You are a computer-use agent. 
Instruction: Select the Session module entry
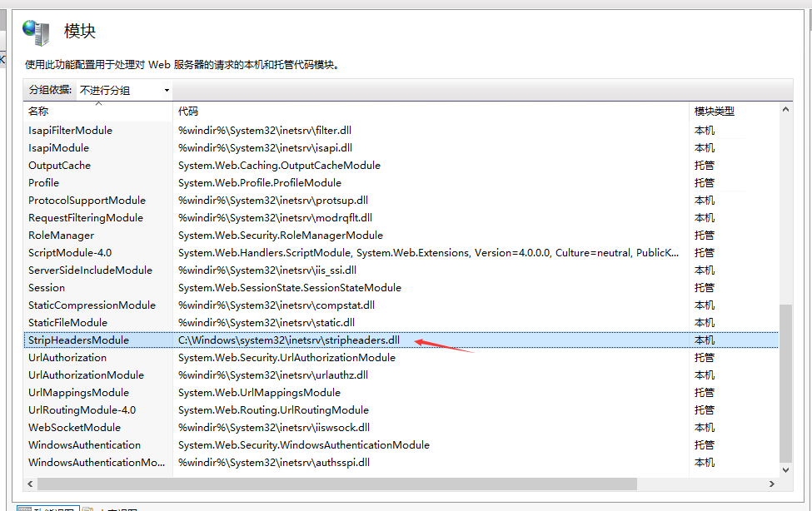coord(47,287)
